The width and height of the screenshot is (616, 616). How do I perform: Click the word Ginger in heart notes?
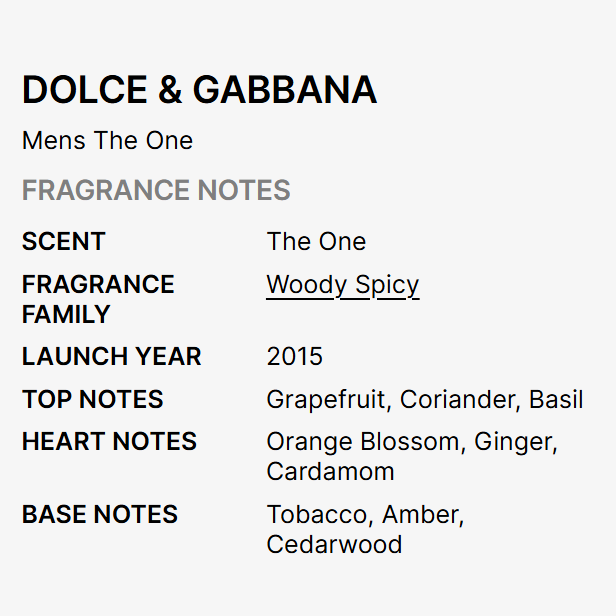tap(515, 442)
